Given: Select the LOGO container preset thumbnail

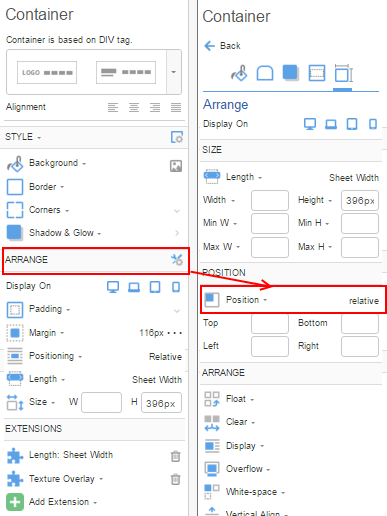Looking at the screenshot, I should point(47,72).
